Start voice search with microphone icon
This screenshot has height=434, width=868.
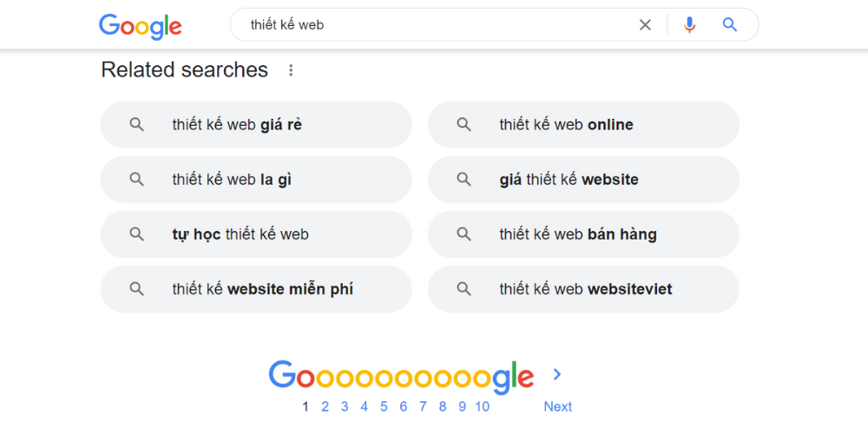point(689,25)
